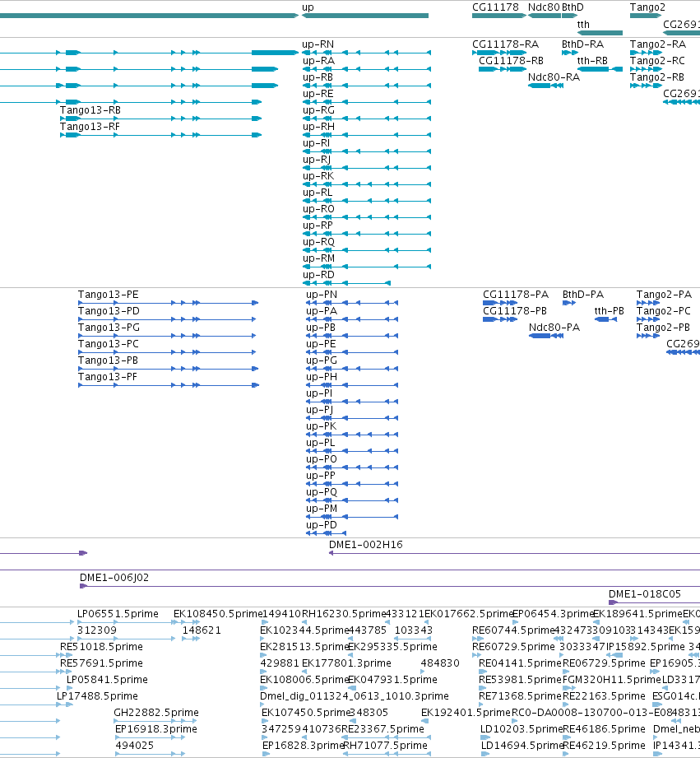Image resolution: width=700 pixels, height=758 pixels.
Task: Select the Ndc80 gene label
Action: point(544,7)
